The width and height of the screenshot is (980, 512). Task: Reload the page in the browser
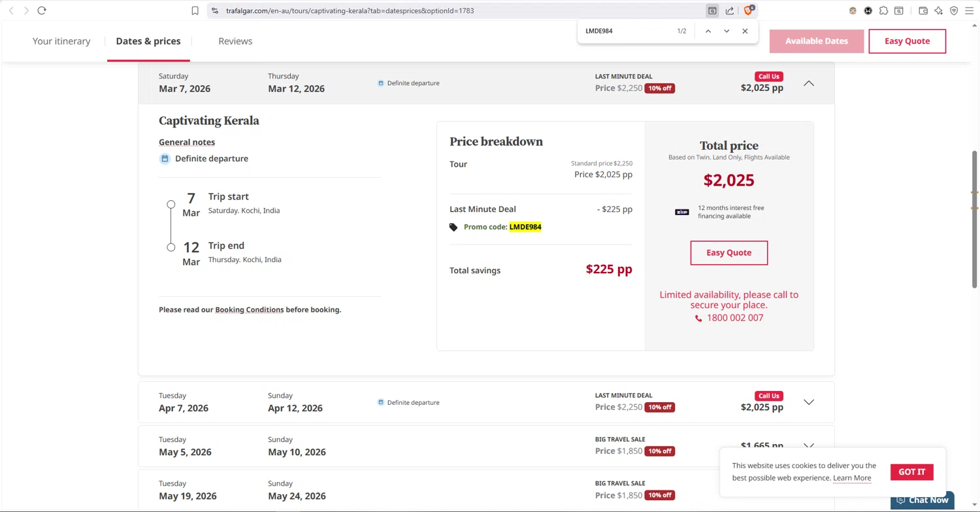click(42, 10)
